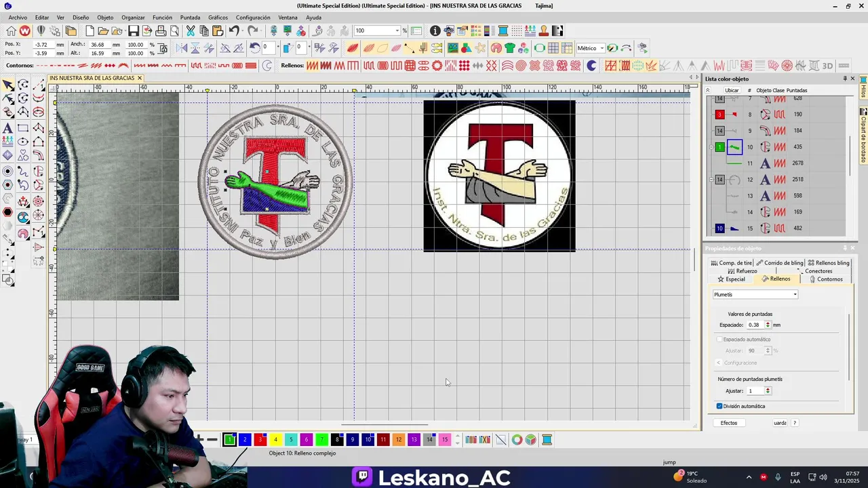The width and height of the screenshot is (868, 488).
Task: Pick the orange color 12 swatch
Action: 398,440
